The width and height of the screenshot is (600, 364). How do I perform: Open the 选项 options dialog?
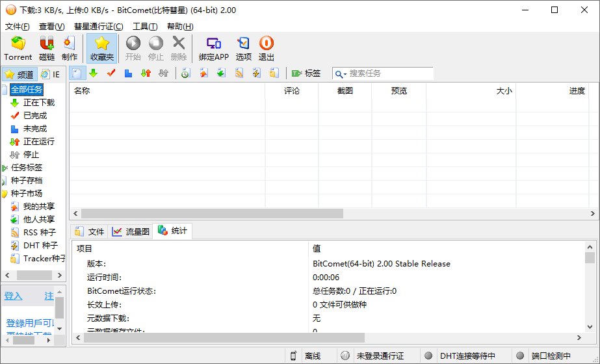click(x=243, y=48)
